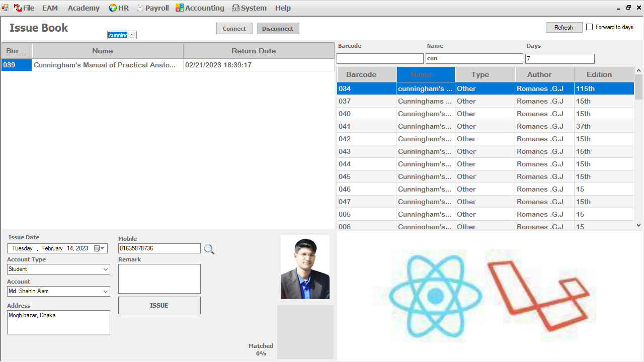Click the ISSUE button
The height and width of the screenshot is (362, 644).
click(159, 306)
